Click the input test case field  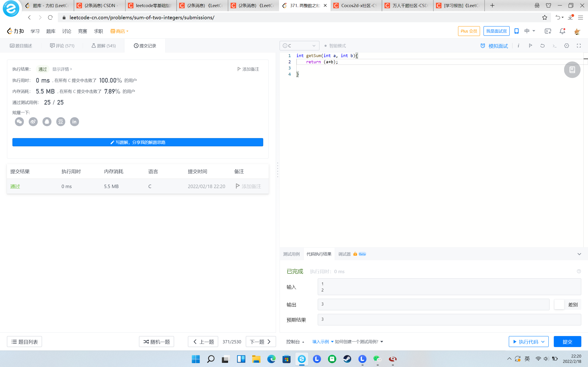click(x=449, y=287)
